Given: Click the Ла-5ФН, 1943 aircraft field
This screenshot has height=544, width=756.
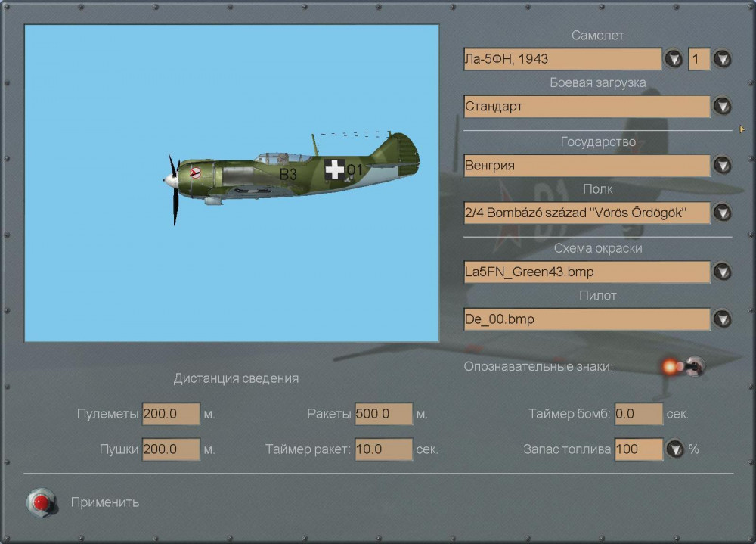Looking at the screenshot, I should click(562, 59).
